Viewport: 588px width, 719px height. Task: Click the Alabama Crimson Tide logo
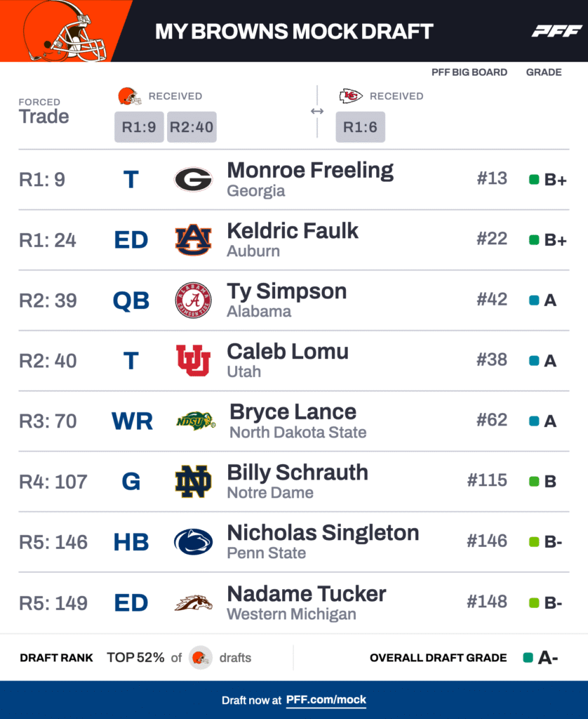coord(193,301)
